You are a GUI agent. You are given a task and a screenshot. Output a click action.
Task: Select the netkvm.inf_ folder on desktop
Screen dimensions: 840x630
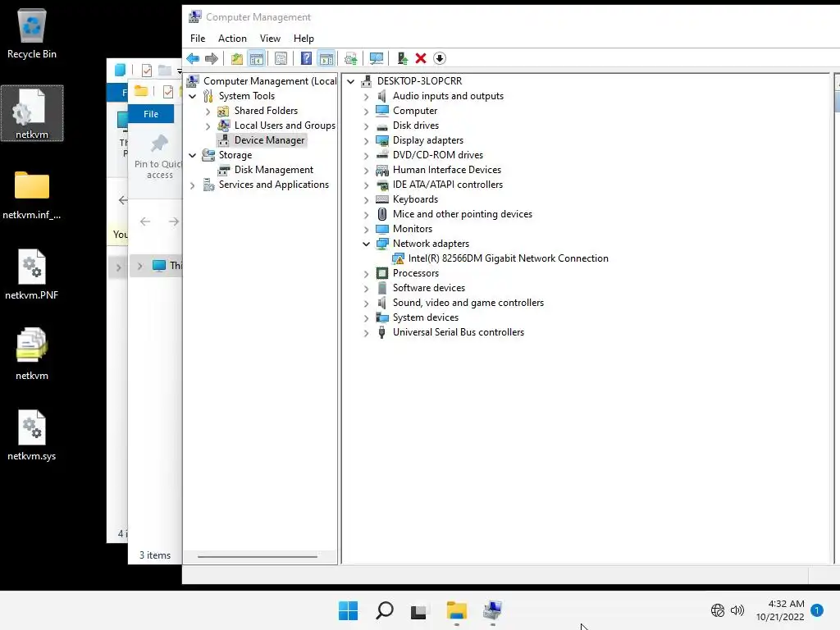[32, 195]
